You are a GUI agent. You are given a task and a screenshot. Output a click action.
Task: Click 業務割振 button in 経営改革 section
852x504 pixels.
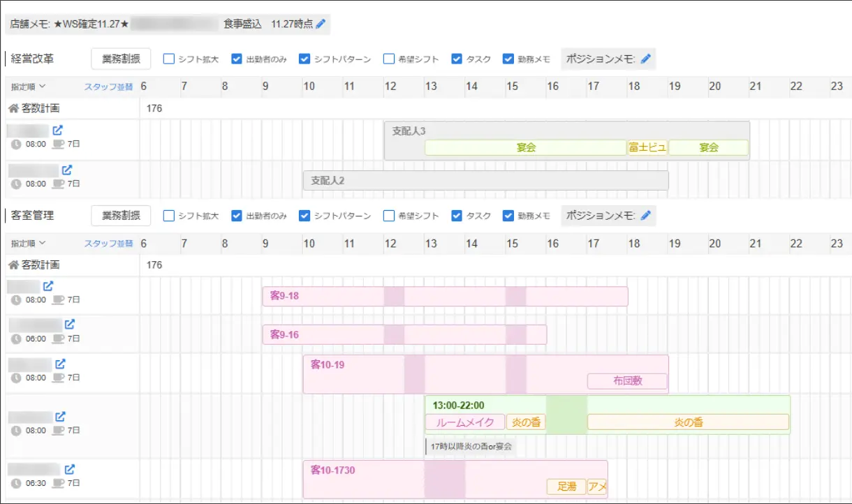click(x=121, y=59)
